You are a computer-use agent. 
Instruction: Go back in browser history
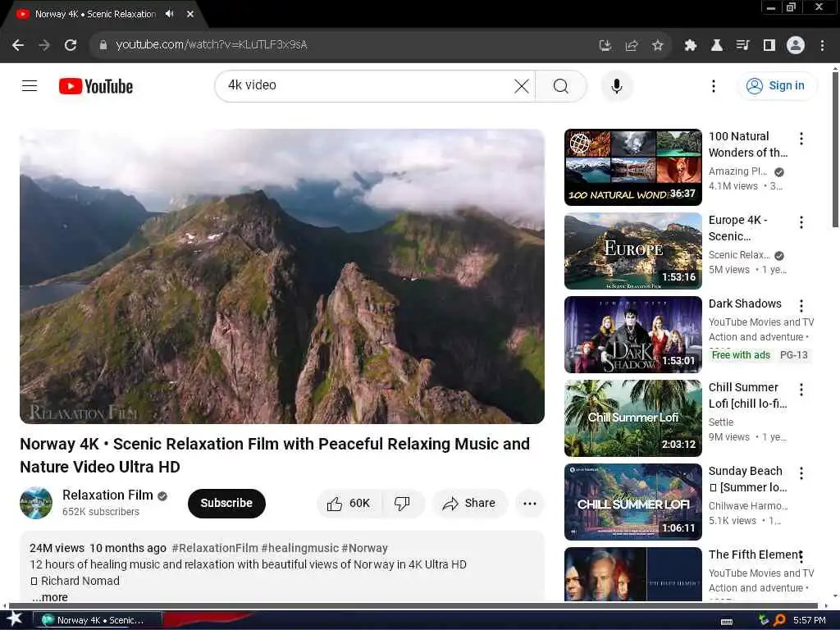[x=18, y=46]
